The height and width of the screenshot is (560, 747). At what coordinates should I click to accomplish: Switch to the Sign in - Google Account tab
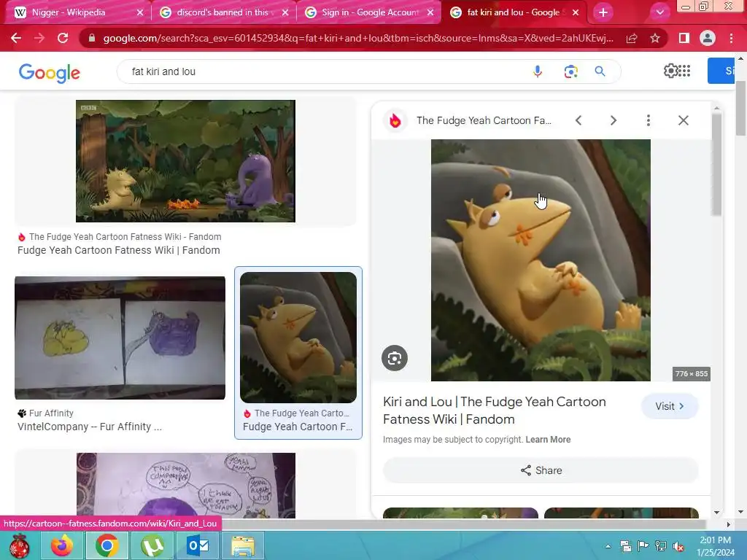click(x=370, y=12)
